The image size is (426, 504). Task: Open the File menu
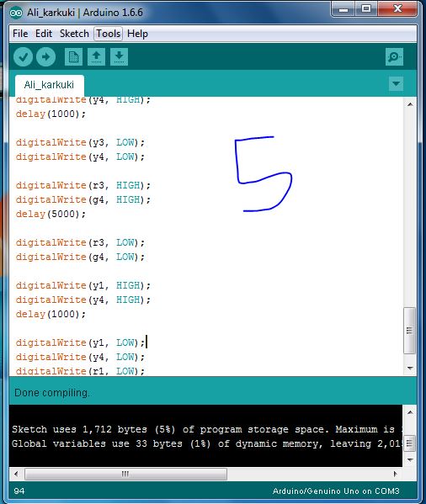[20, 34]
